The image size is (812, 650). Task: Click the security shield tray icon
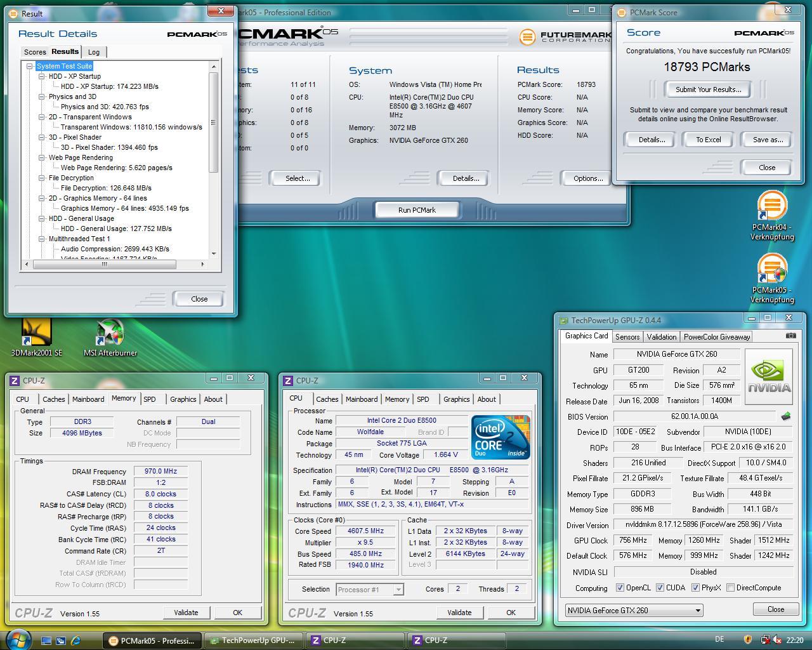click(747, 640)
